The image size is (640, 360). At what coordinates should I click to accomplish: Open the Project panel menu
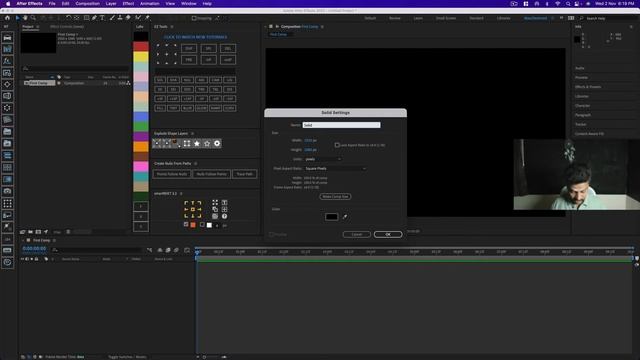[x=38, y=27]
